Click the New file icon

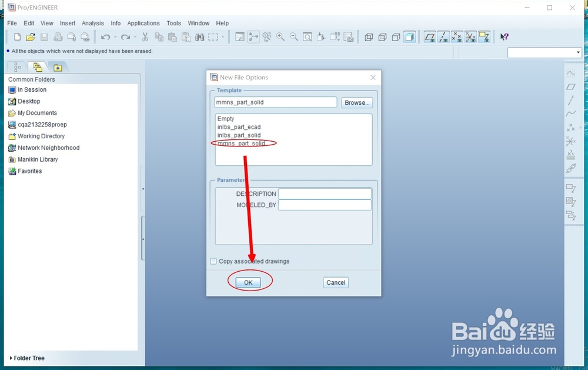(x=17, y=37)
